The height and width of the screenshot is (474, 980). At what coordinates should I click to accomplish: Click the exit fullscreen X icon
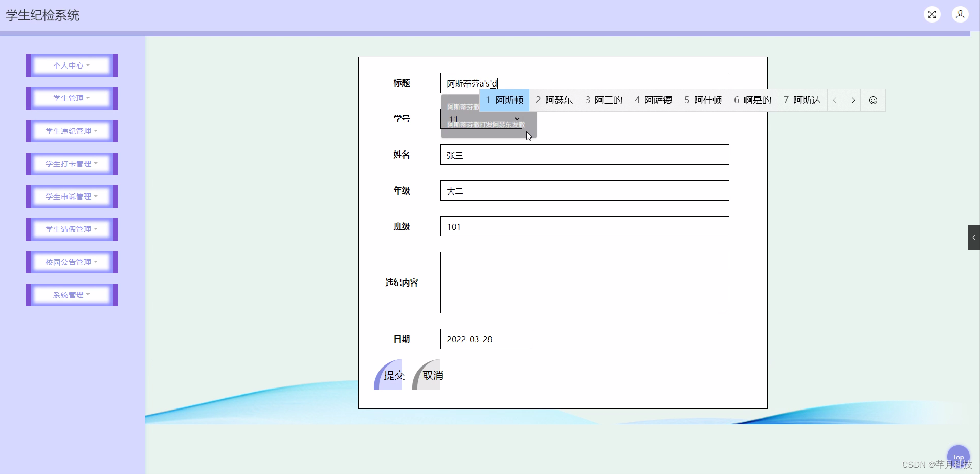pyautogui.click(x=932, y=14)
